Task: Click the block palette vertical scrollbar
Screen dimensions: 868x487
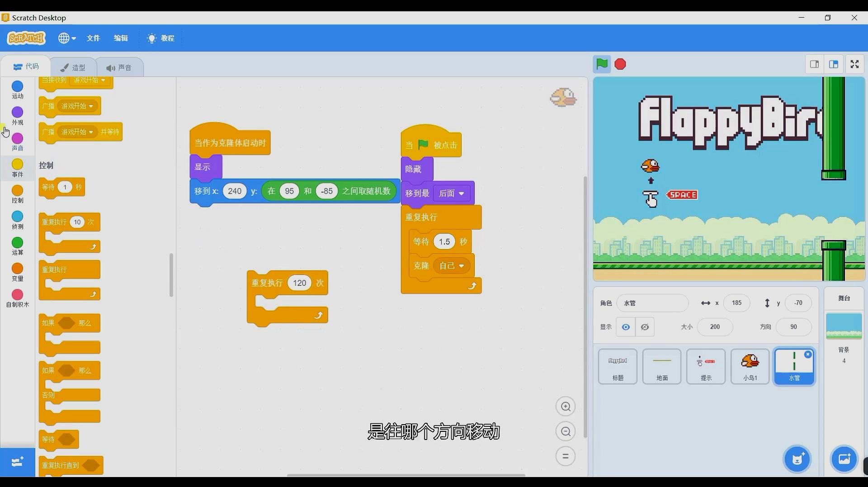Action: [x=171, y=275]
